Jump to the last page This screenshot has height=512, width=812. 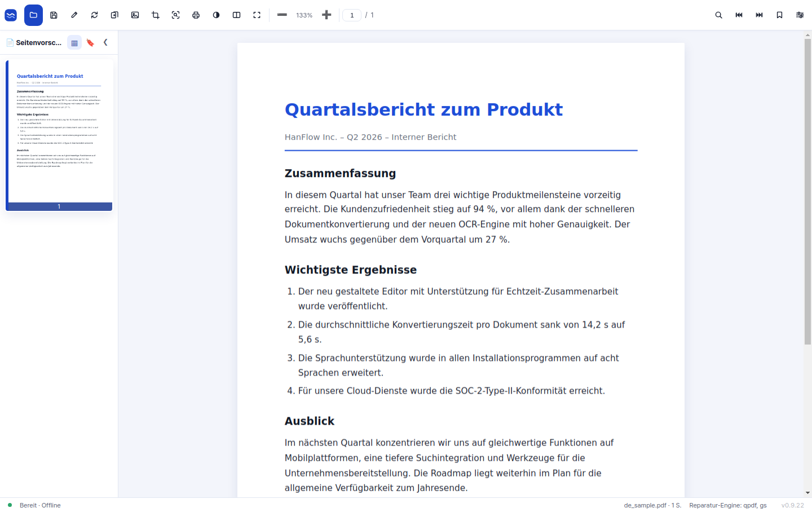[759, 15]
